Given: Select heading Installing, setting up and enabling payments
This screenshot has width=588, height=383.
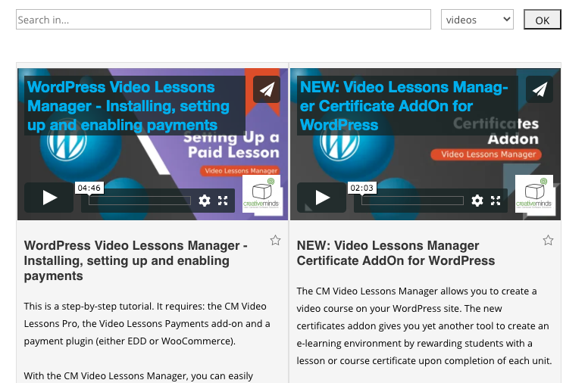Looking at the screenshot, I should (136, 260).
